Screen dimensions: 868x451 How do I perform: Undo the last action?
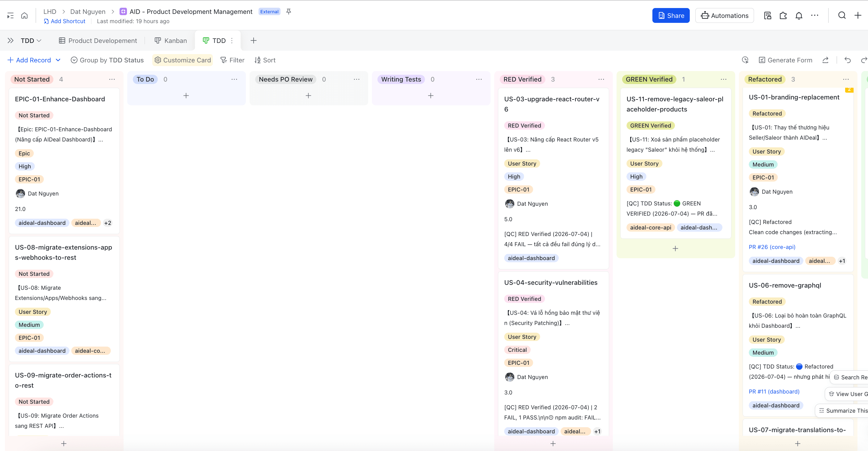[x=847, y=60]
